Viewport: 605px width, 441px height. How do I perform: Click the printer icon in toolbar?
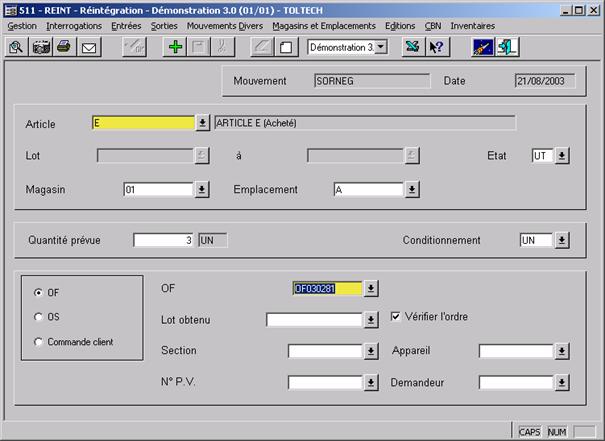tap(64, 47)
